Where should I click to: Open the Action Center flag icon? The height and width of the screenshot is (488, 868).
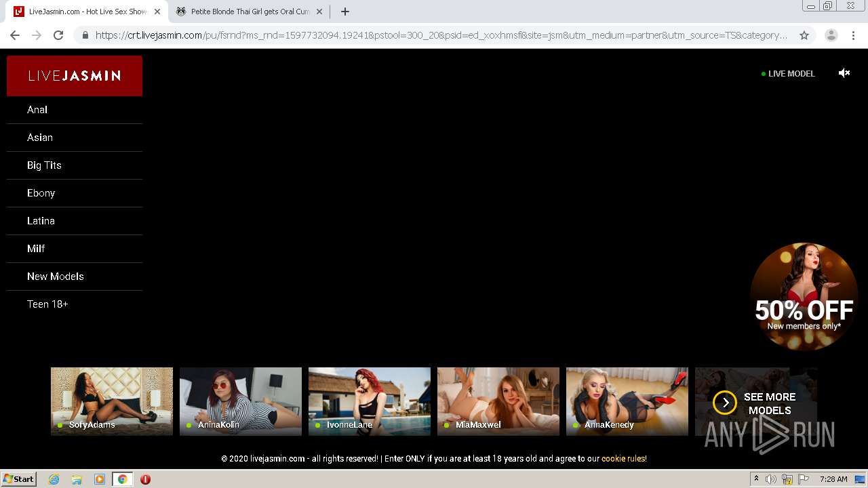click(803, 479)
